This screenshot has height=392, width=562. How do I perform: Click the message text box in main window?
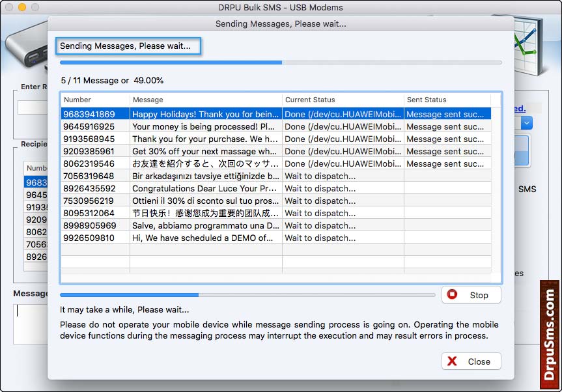coord(31,324)
